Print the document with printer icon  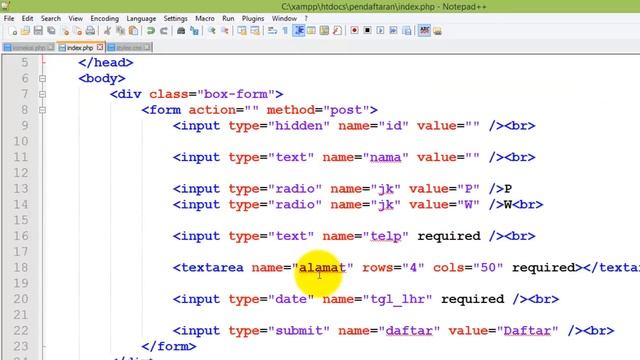(x=91, y=31)
